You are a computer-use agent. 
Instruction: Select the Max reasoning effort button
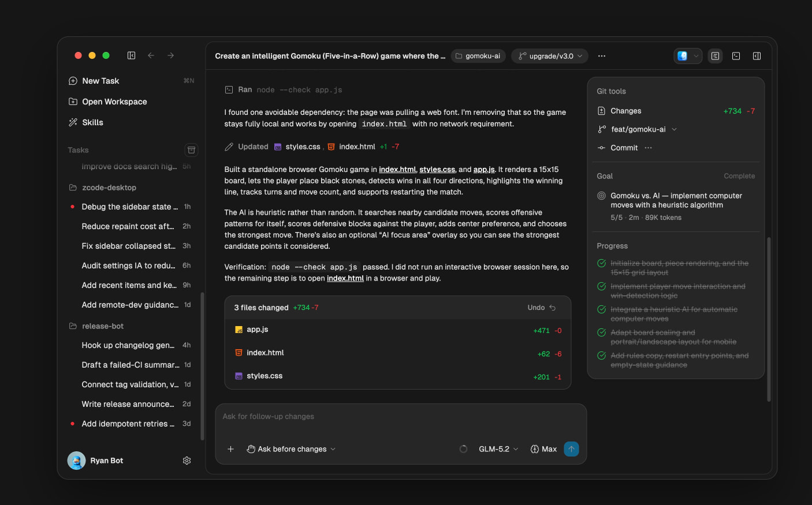(x=543, y=449)
